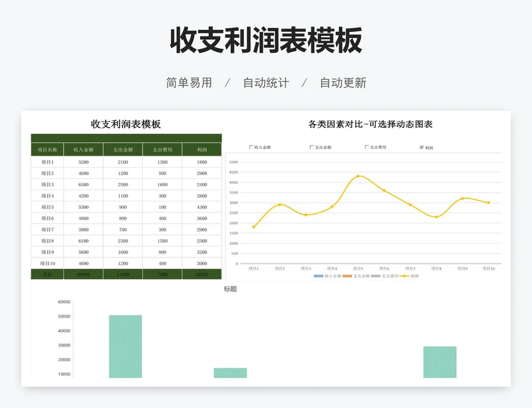This screenshot has width=532, height=408.
Task: Uncheck the 利润 checkbox above the line chart
Action: [422, 148]
